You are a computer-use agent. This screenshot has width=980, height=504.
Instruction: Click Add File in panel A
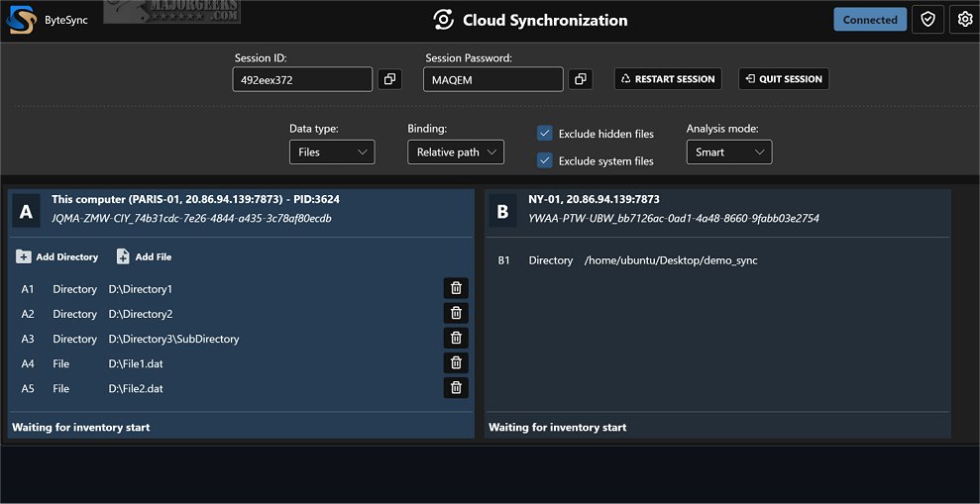click(144, 256)
